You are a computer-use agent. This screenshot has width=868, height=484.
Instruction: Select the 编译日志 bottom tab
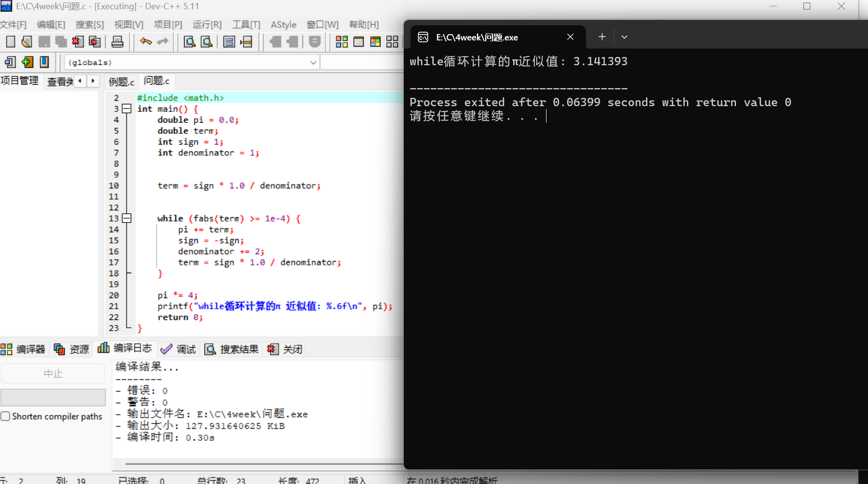pyautogui.click(x=125, y=348)
